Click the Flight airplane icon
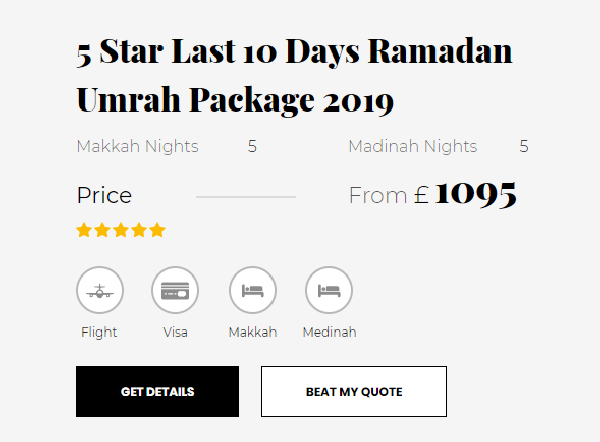The height and width of the screenshot is (442, 600). coord(99,291)
